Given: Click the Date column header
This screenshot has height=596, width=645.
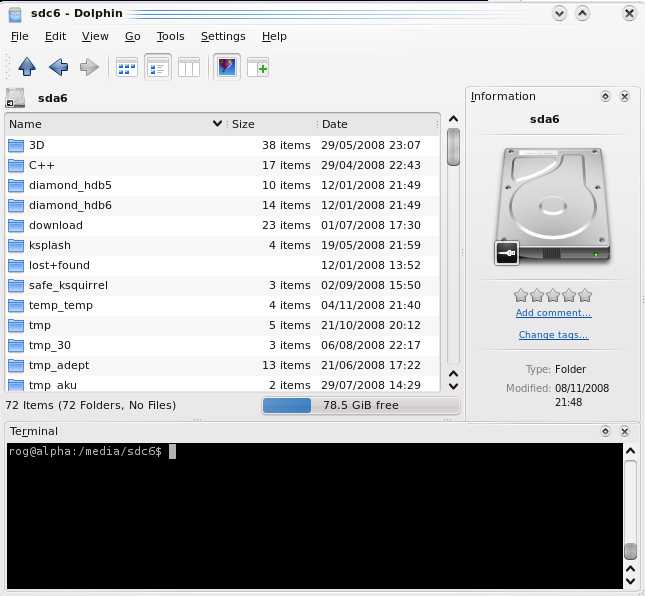Looking at the screenshot, I should click(x=335, y=124).
